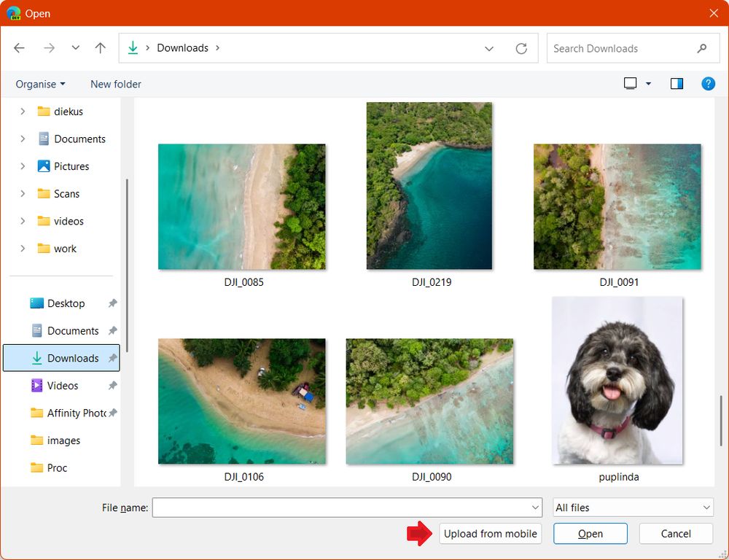Screen dimensions: 729x560
Task: Go back with the left arrow
Action: point(19,48)
